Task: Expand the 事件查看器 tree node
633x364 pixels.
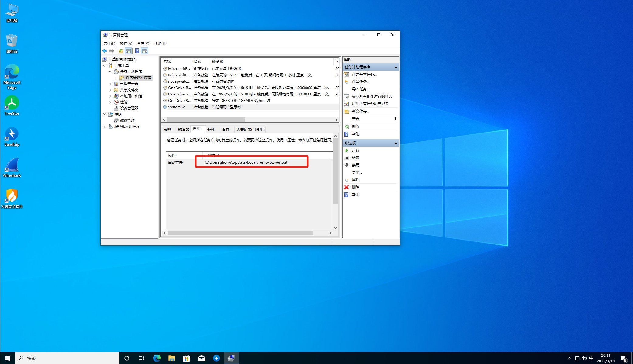Action: coord(110,84)
